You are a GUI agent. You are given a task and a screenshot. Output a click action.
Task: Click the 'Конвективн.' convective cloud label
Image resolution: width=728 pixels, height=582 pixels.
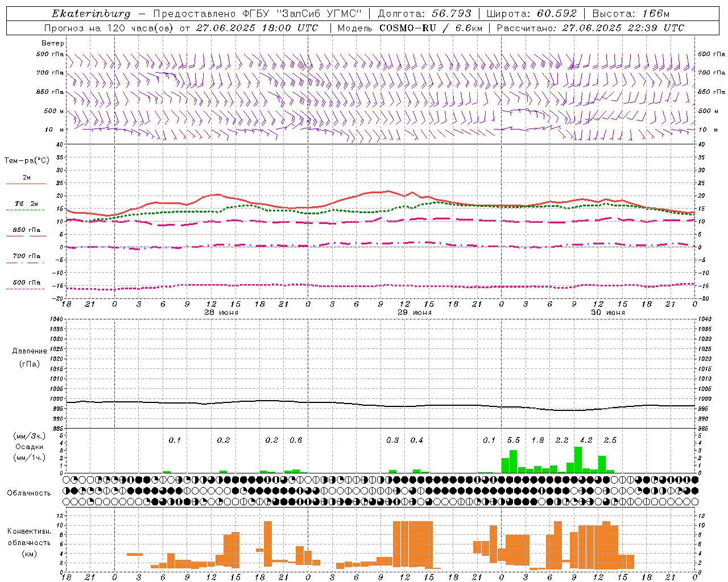pyautogui.click(x=29, y=531)
